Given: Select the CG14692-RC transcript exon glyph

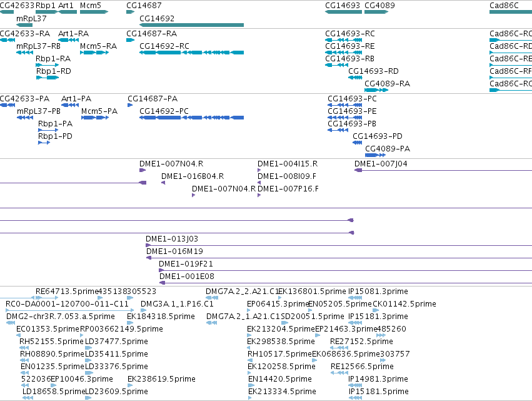Looking at the screenshot, I should pos(191,53).
